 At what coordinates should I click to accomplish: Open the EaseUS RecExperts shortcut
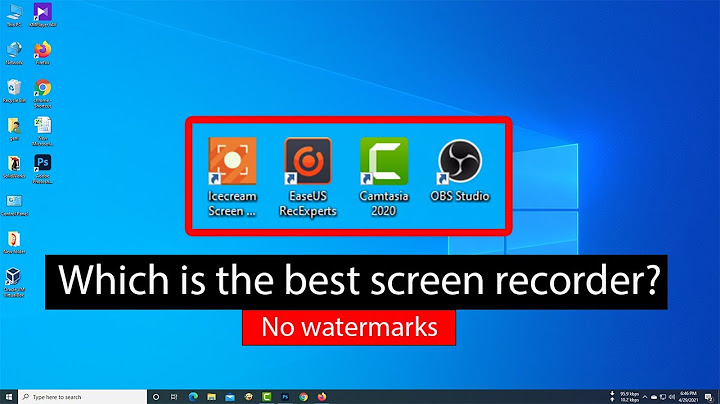[308, 177]
